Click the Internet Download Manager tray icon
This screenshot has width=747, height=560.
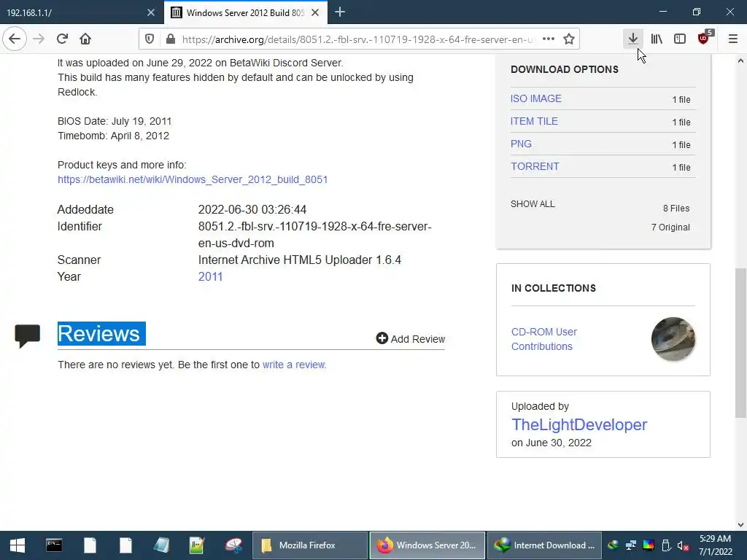point(613,545)
